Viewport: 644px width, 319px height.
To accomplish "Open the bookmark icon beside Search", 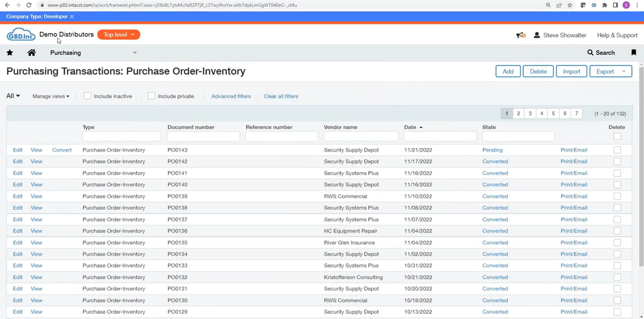I will [633, 52].
